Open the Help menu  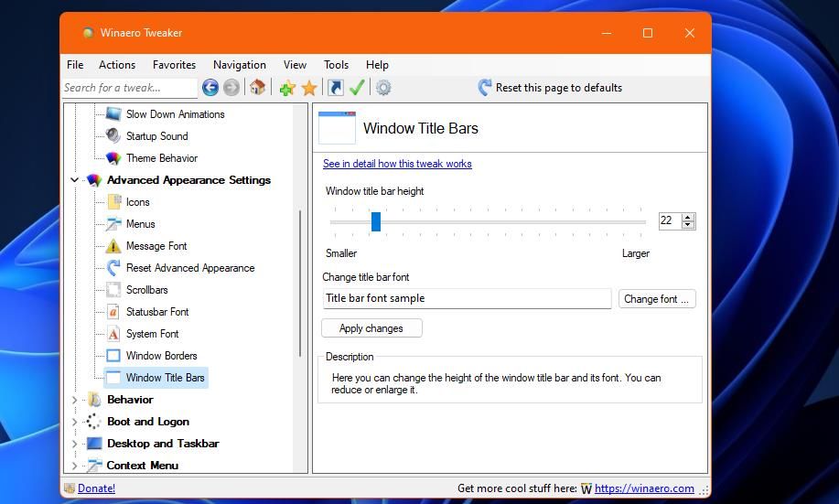point(377,65)
